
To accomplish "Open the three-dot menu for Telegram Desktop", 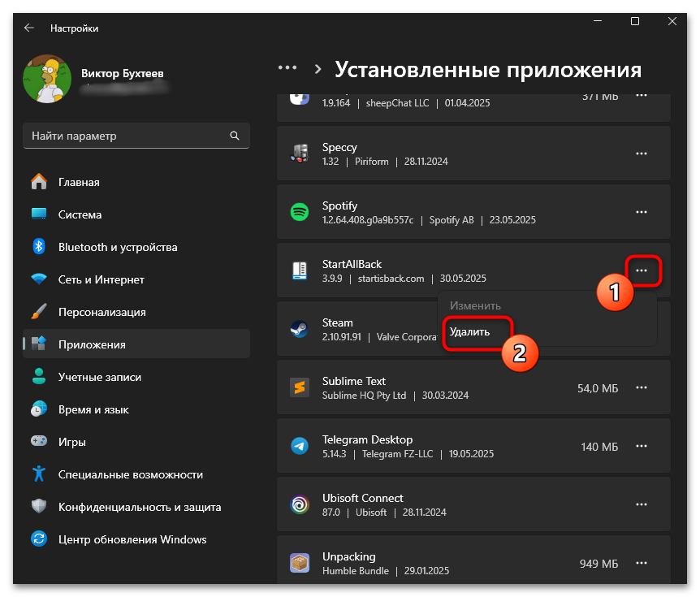I will tap(642, 446).
